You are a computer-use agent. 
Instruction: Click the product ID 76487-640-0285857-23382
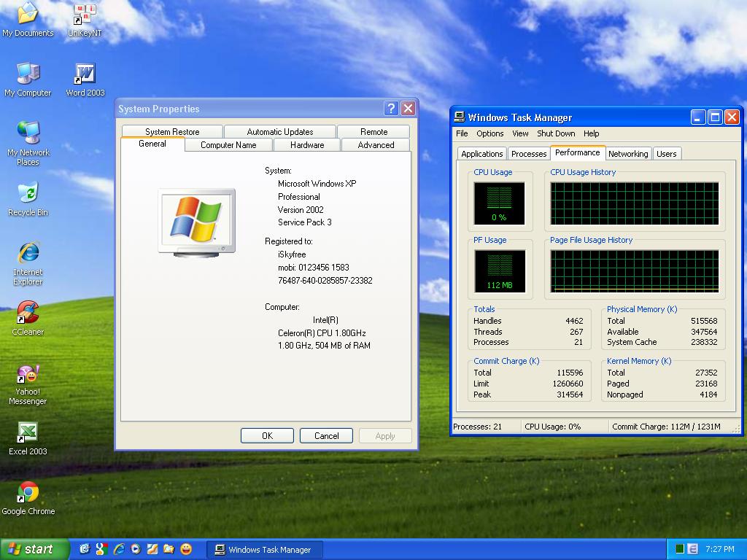[325, 281]
